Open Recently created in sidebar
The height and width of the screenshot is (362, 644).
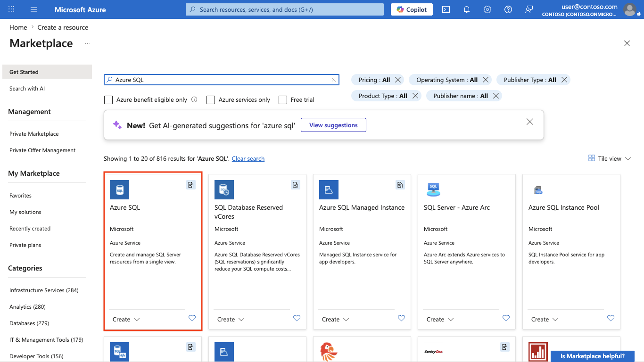(30, 229)
